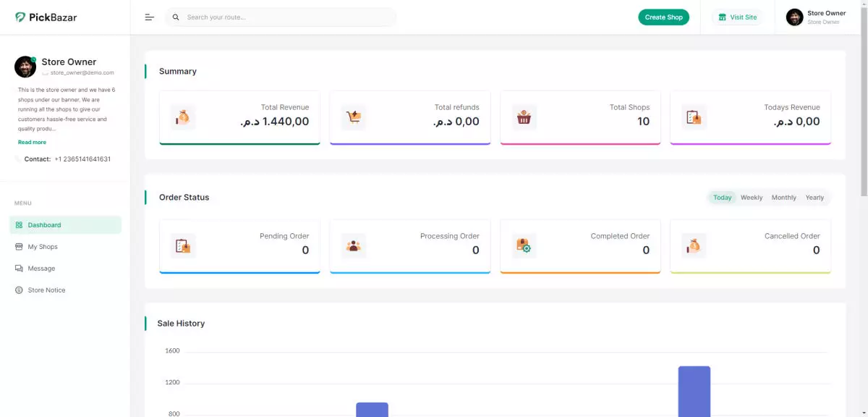Viewport: 868px width, 417px height.
Task: Click the Todays Revenue clipboard icon
Action: pyautogui.click(x=694, y=117)
